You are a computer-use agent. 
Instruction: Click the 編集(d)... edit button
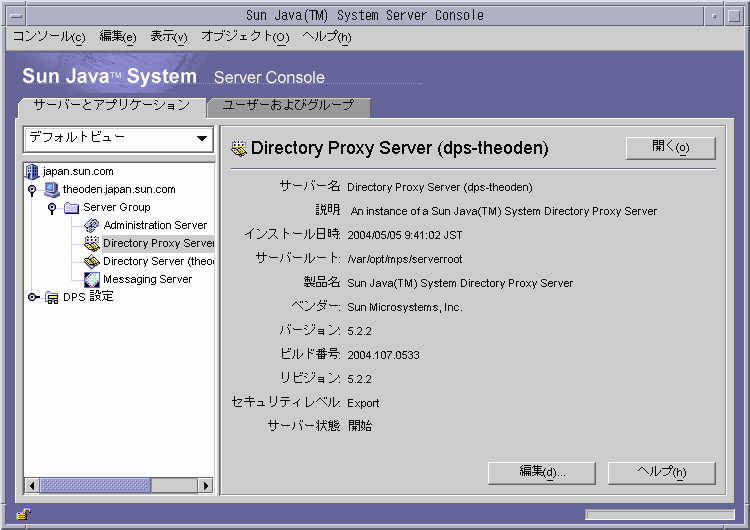pos(541,473)
